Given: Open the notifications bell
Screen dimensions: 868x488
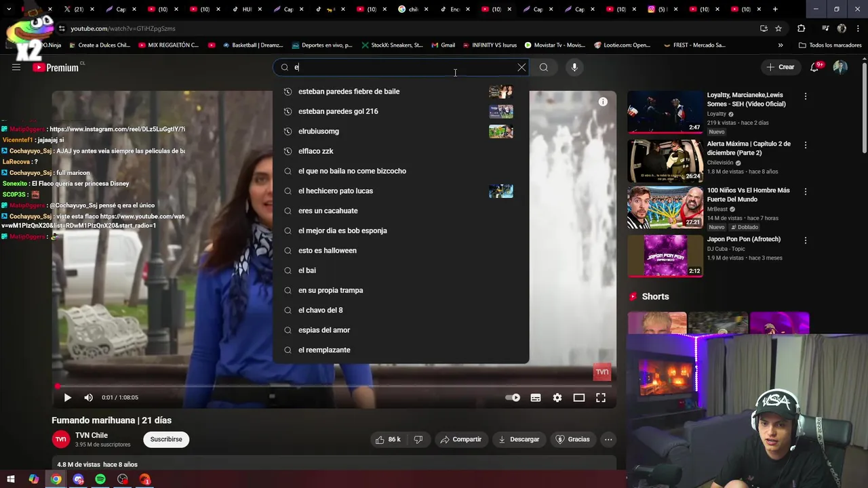Looking at the screenshot, I should tap(815, 67).
